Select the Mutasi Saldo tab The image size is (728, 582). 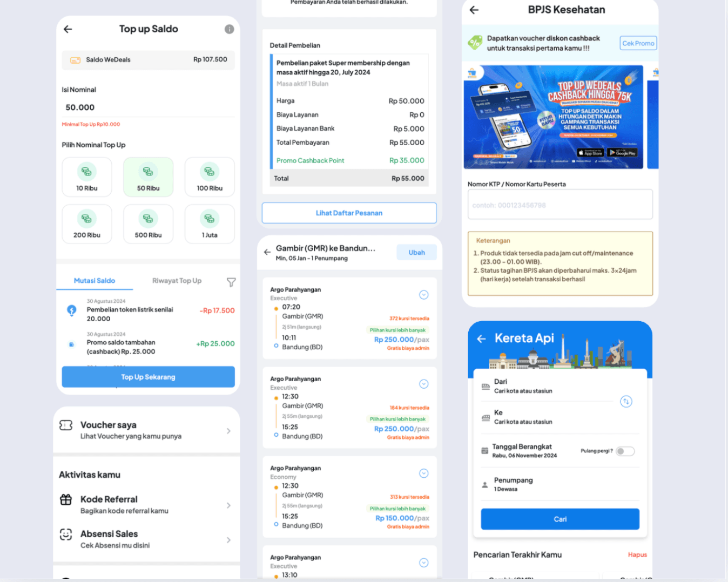coord(94,281)
